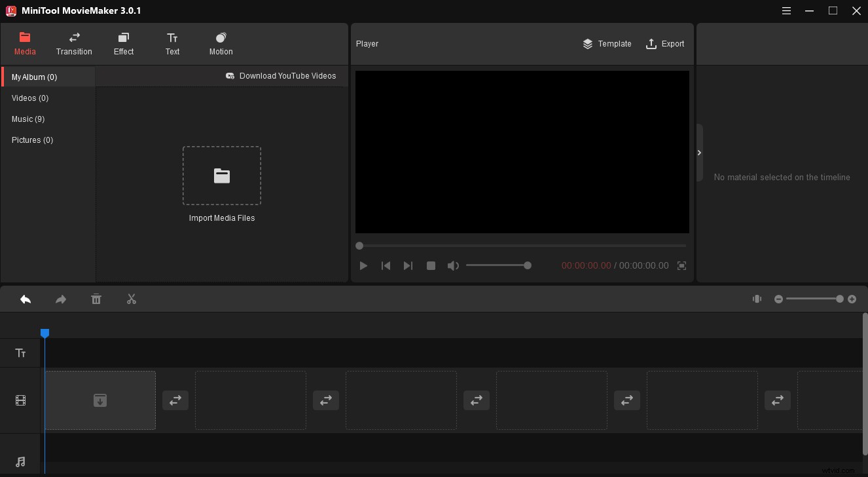Image resolution: width=868 pixels, height=477 pixels.
Task: Toggle the zoom-to-fit timeline icon
Action: click(x=757, y=299)
